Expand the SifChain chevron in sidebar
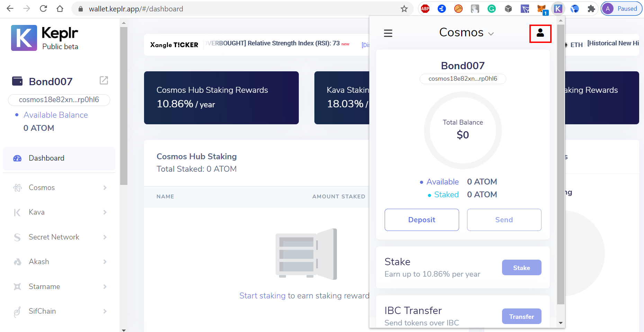644x332 pixels. point(105,311)
